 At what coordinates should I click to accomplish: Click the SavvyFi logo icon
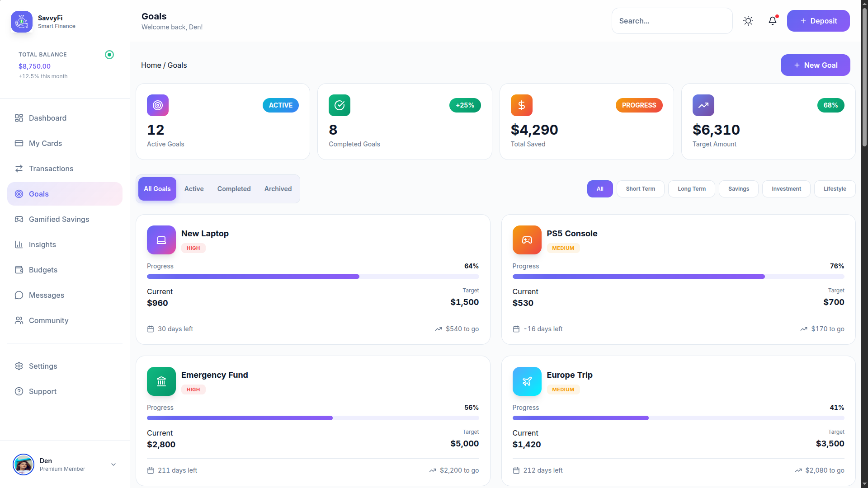point(22,22)
